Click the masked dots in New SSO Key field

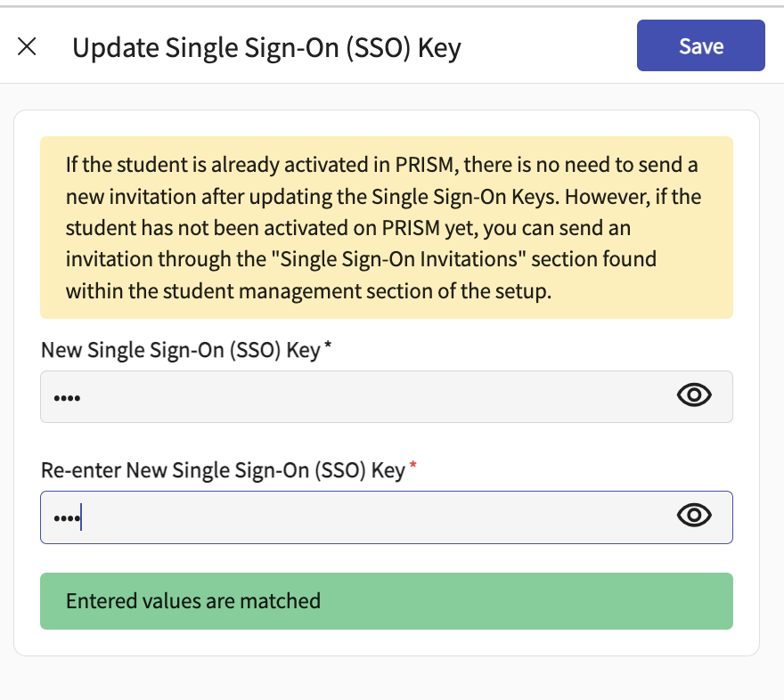click(67, 397)
